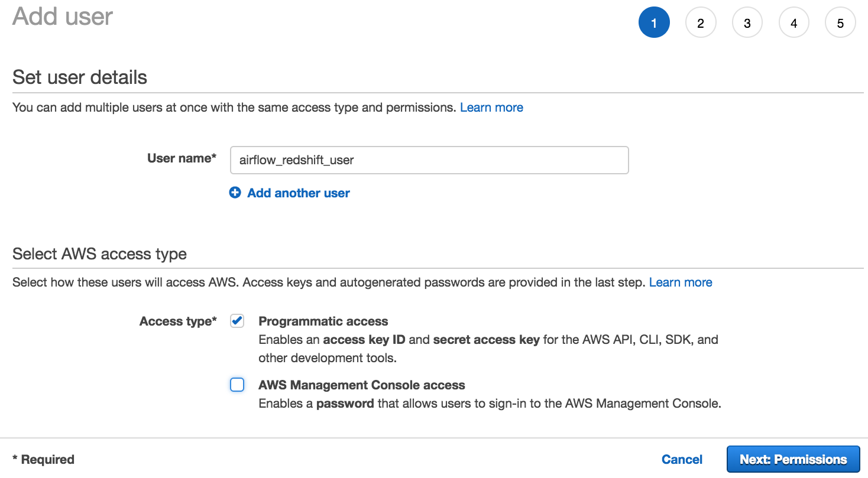
Task: Click the bold Programmatic access label
Action: click(323, 321)
